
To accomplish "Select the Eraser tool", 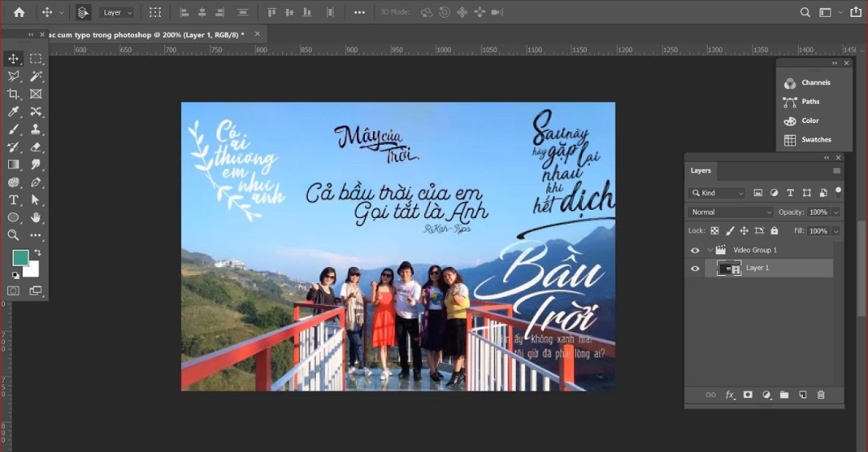I will (36, 147).
